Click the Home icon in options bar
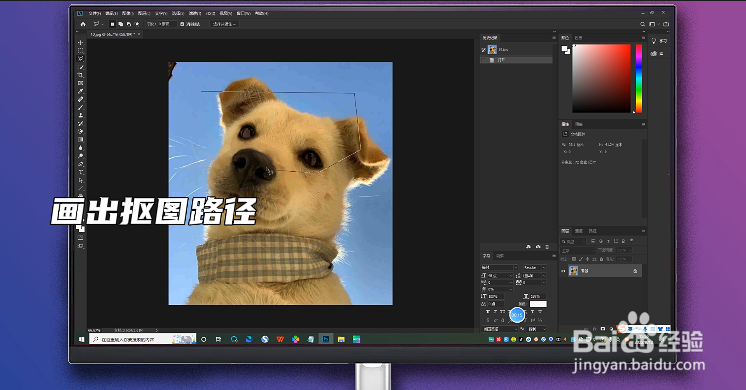 pyautogui.click(x=83, y=24)
